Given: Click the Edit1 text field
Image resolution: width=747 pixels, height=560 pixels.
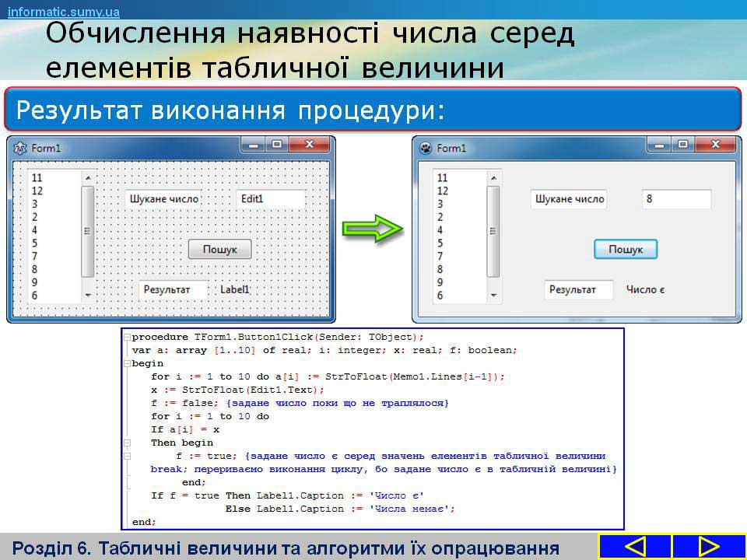Looking at the screenshot, I should pyautogui.click(x=270, y=199).
